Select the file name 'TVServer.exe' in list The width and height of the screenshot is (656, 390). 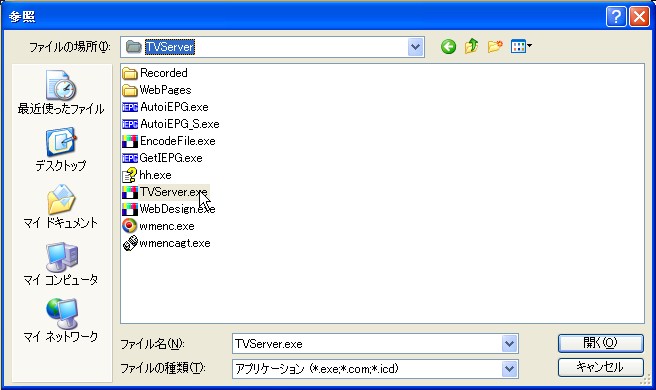coord(174,192)
